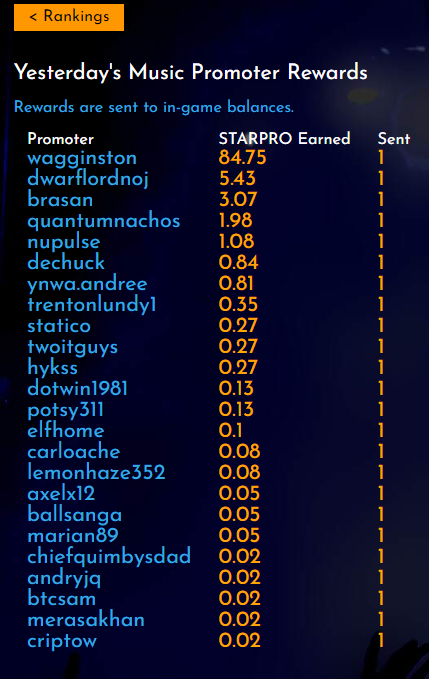
Task: Click trentonlundy1 in the rewards list
Action: click(x=92, y=304)
